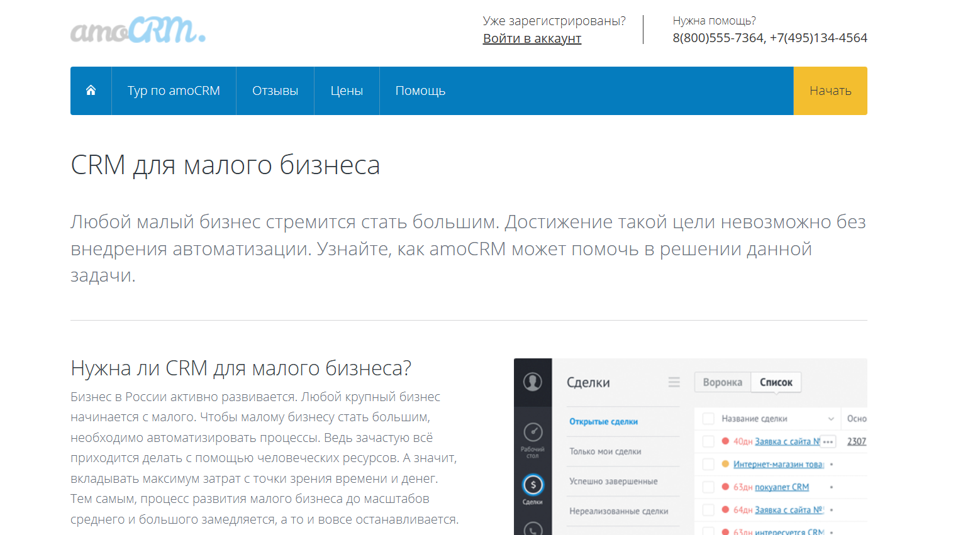Screen dimensions: 980x535
Task: Open the Цены menu item
Action: [347, 91]
